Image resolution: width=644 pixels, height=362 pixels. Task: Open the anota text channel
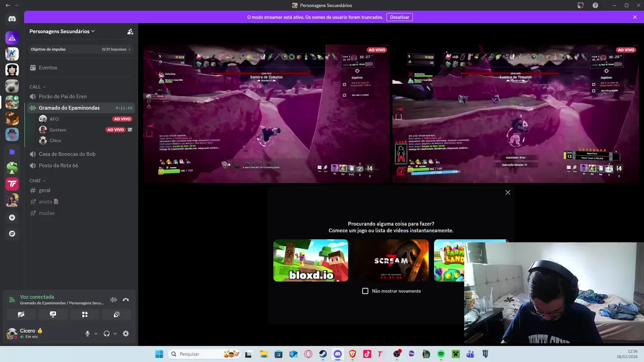point(80,202)
